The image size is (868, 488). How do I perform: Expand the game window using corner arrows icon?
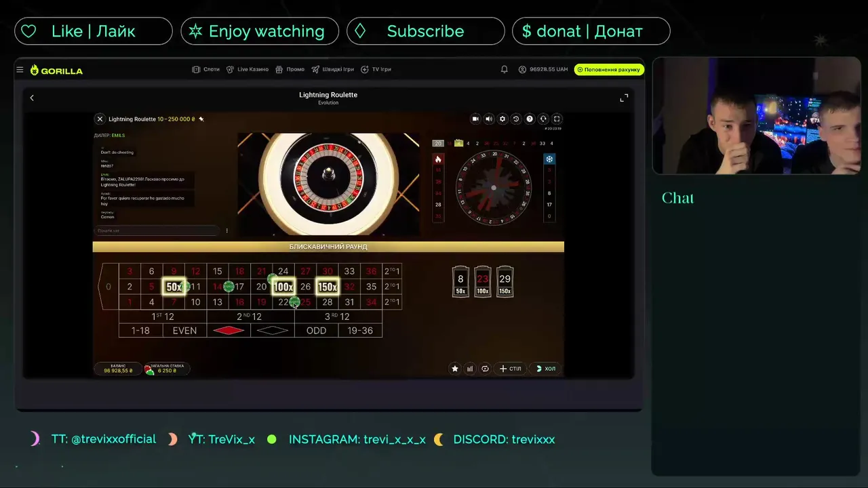624,98
